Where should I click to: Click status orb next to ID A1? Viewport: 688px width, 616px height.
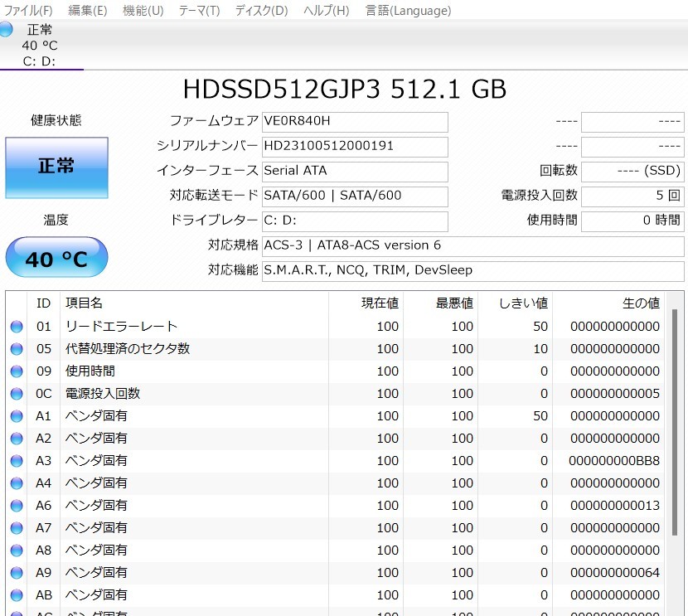tap(17, 416)
